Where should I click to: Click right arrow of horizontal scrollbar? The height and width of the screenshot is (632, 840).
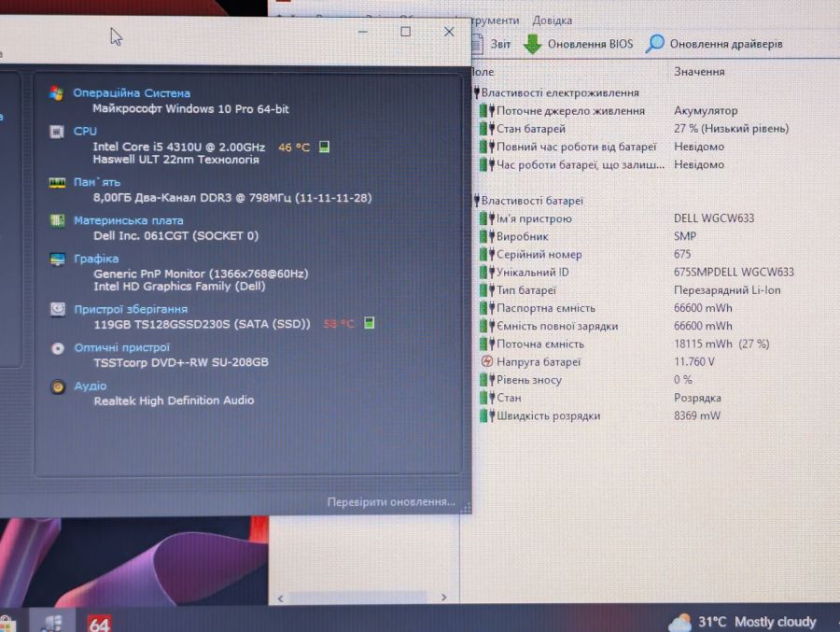[443, 597]
